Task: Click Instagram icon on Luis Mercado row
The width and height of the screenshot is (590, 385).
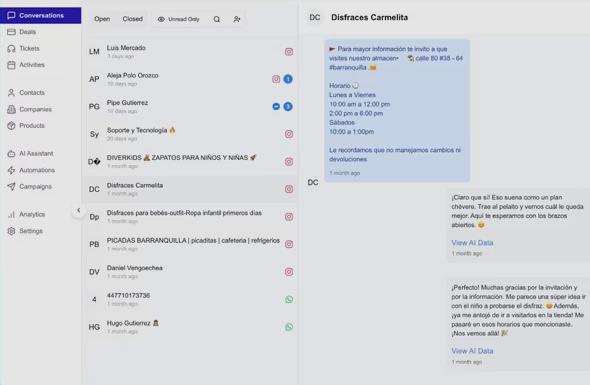Action: pos(289,52)
